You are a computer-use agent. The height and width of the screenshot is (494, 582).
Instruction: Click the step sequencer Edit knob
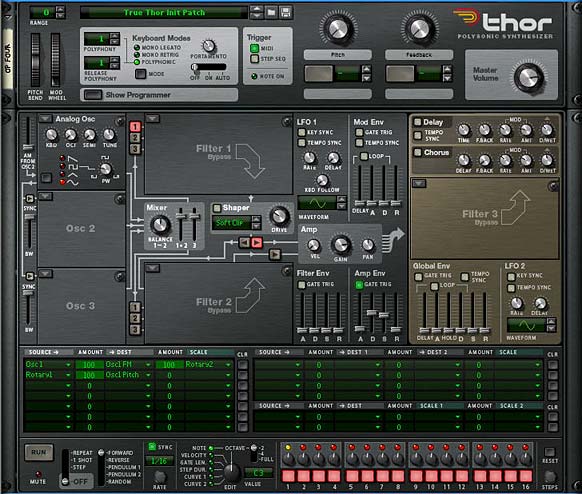pos(231,472)
